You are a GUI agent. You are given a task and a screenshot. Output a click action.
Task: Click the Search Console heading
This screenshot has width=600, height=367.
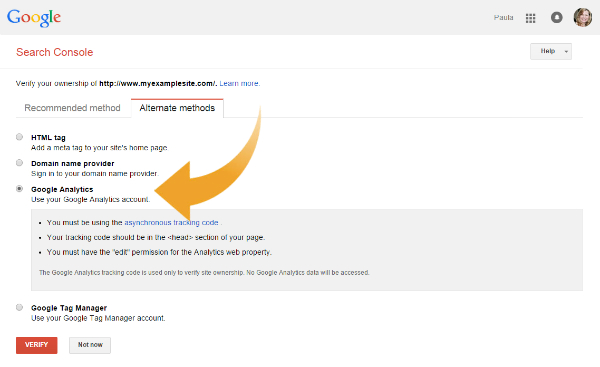[x=55, y=52]
